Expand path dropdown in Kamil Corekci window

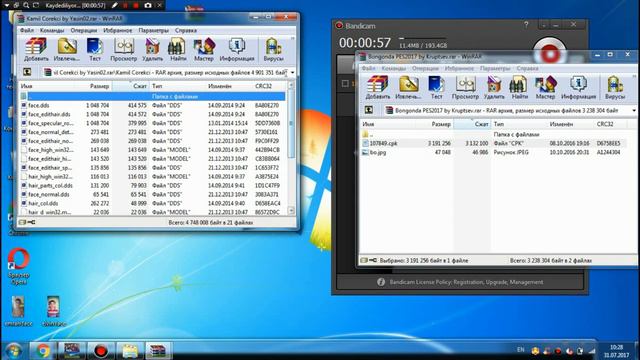[293, 73]
